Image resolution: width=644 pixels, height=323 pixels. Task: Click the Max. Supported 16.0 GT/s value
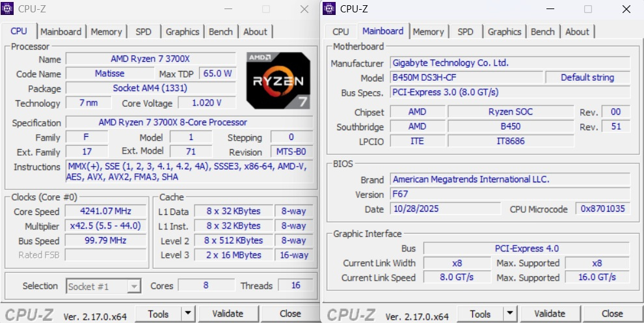coord(597,277)
